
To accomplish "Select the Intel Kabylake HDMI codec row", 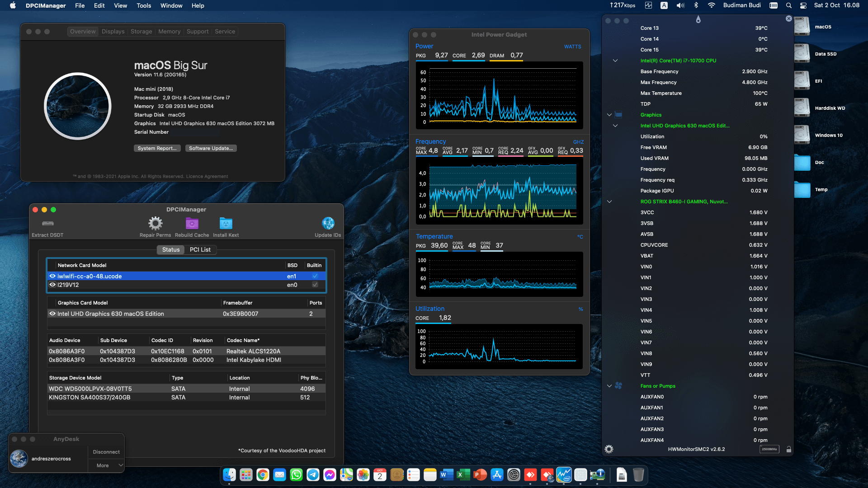I will (186, 360).
